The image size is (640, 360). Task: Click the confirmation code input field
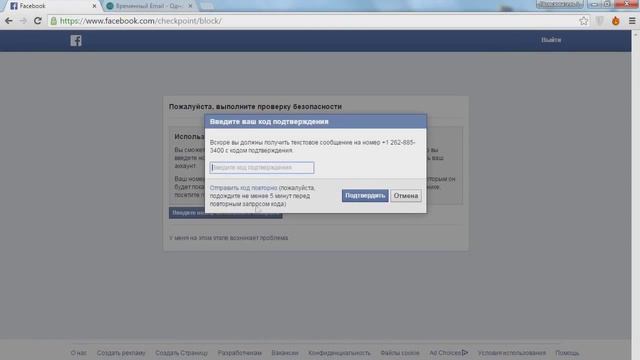pos(262,168)
